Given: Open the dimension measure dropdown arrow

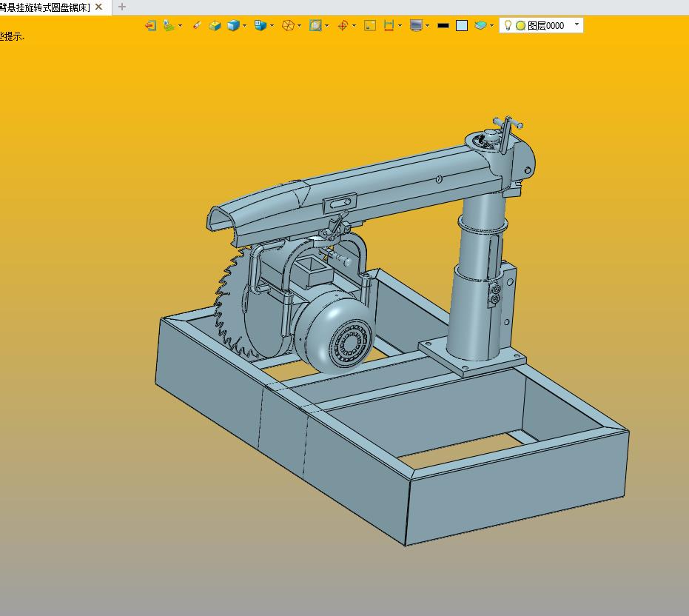Looking at the screenshot, I should point(400,25).
